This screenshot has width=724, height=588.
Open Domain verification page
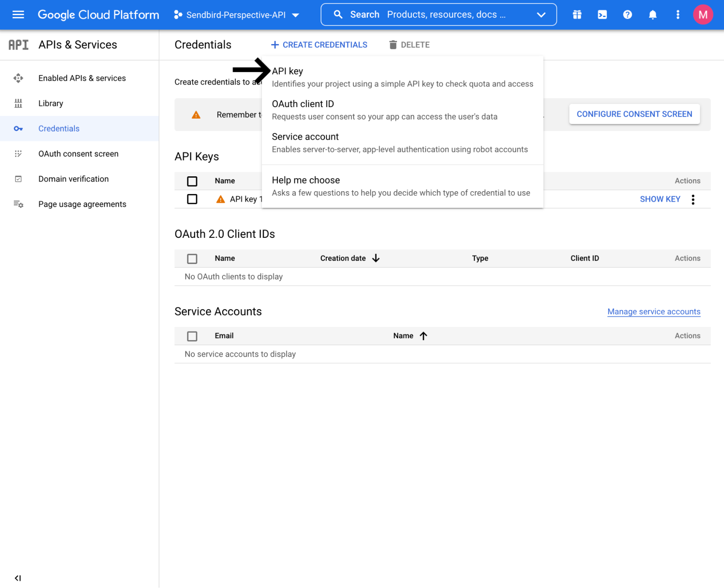tap(74, 179)
